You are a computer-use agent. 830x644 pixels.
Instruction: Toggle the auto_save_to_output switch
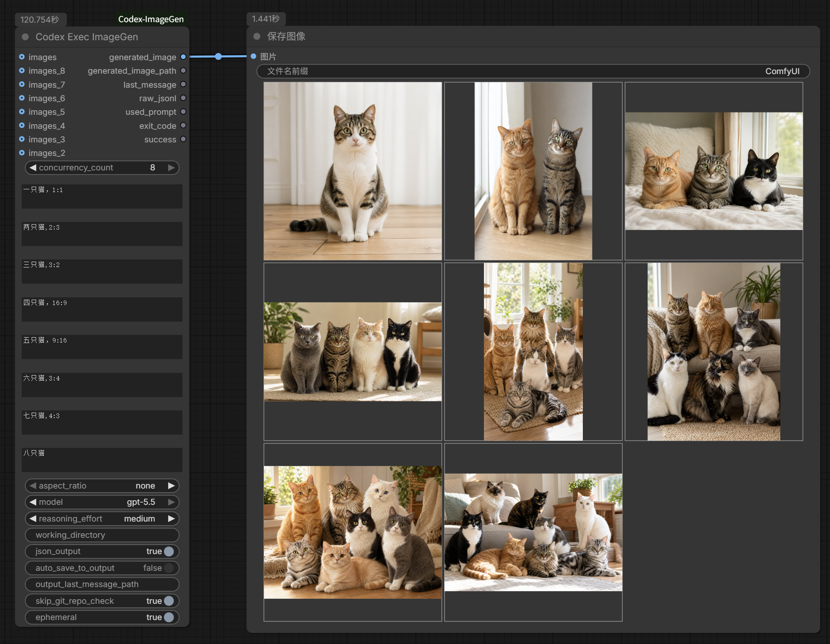pos(169,568)
